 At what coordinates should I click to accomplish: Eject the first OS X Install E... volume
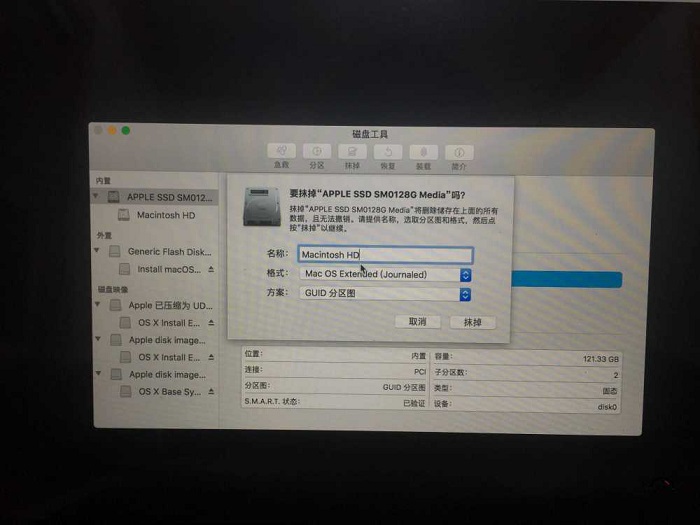click(211, 322)
